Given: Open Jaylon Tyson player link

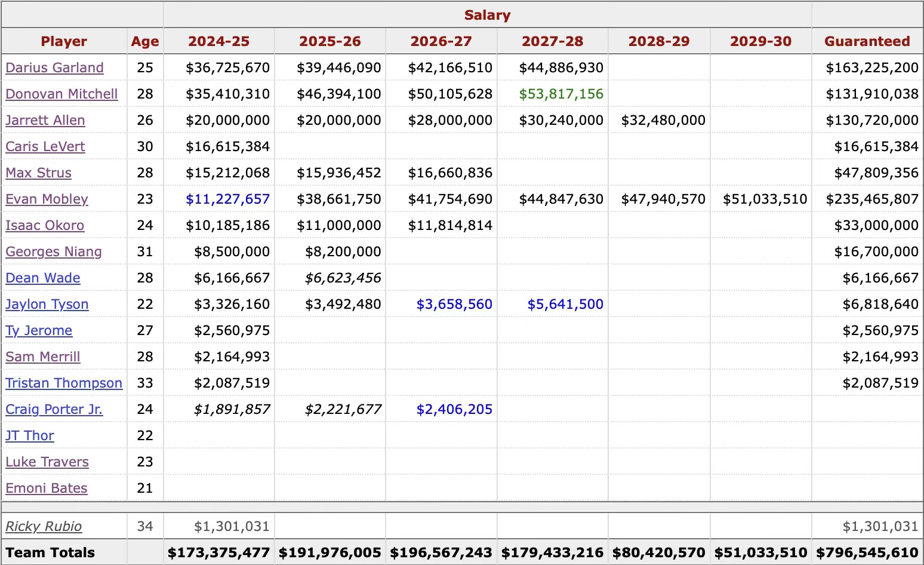Looking at the screenshot, I should click(47, 304).
